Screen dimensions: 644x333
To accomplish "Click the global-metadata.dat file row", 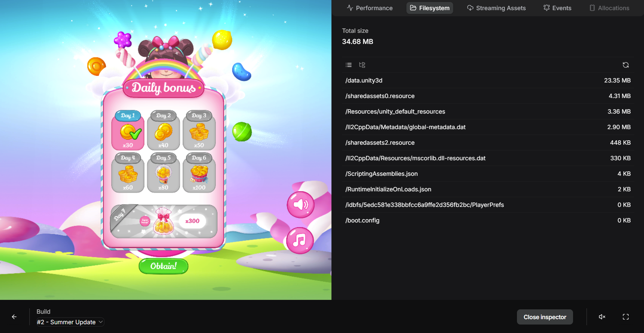I will [488, 127].
